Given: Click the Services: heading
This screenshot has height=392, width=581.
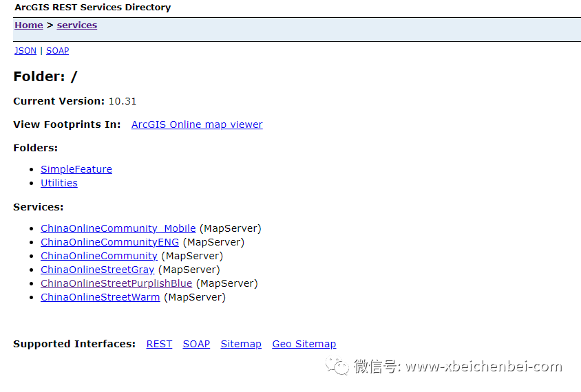Looking at the screenshot, I should click(38, 207).
